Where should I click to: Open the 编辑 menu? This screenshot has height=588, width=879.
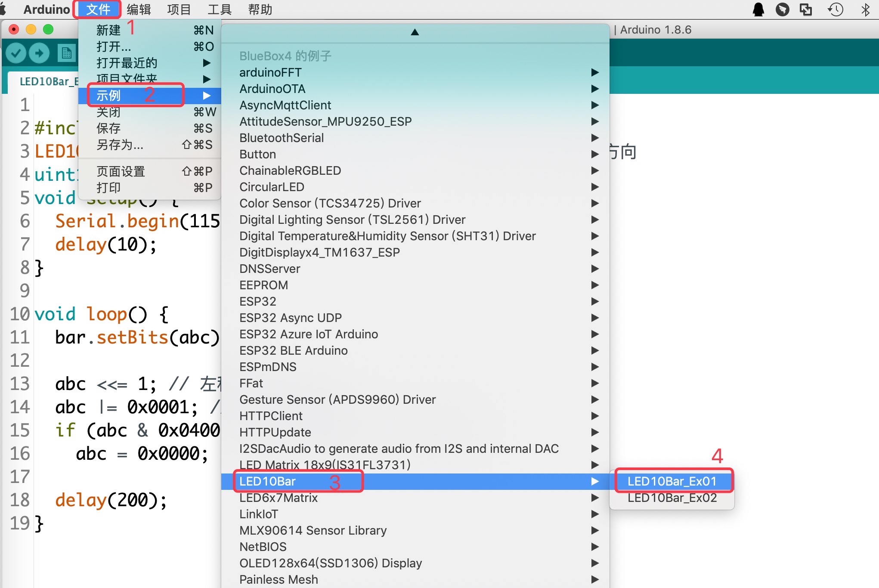[x=139, y=9]
